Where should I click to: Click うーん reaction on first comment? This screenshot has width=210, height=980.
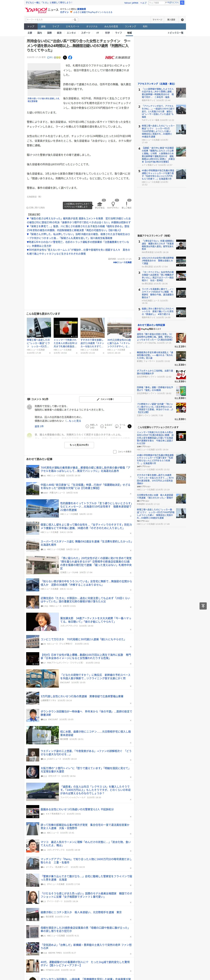pyautogui.click(x=117, y=426)
